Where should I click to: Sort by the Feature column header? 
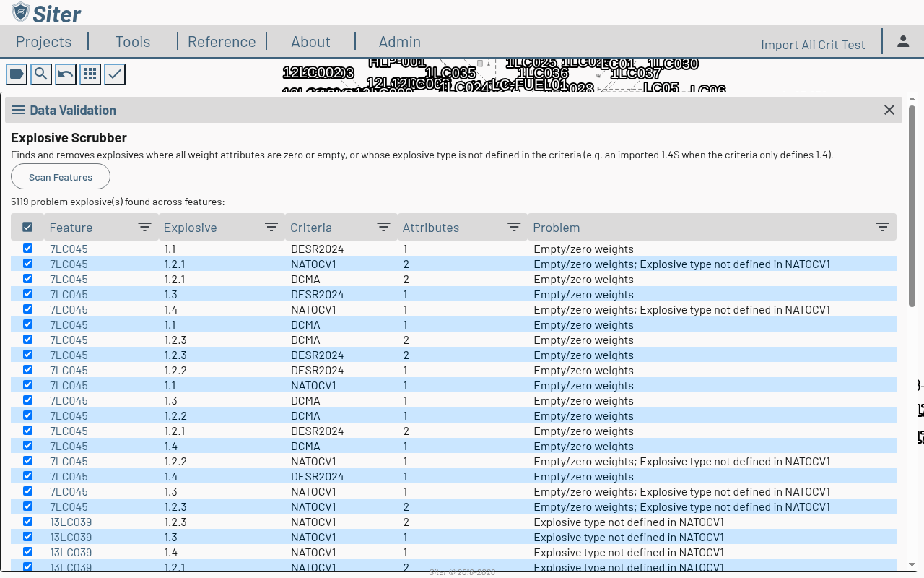tap(71, 228)
